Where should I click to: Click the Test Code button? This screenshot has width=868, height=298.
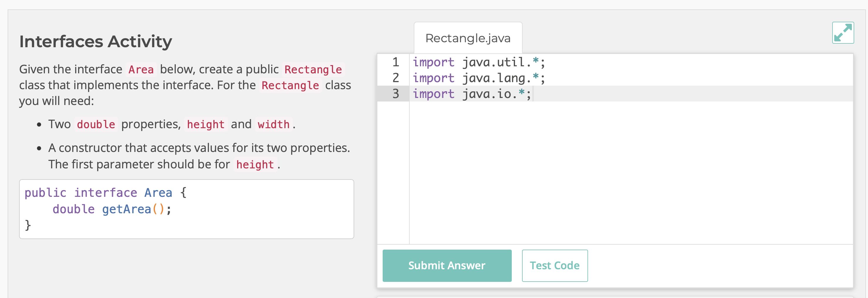pos(555,265)
